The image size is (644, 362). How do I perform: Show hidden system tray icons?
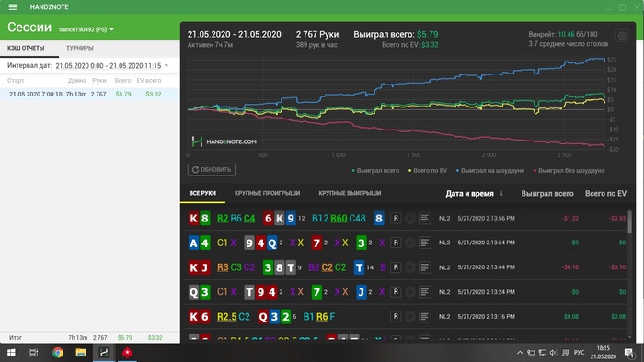tap(520, 353)
